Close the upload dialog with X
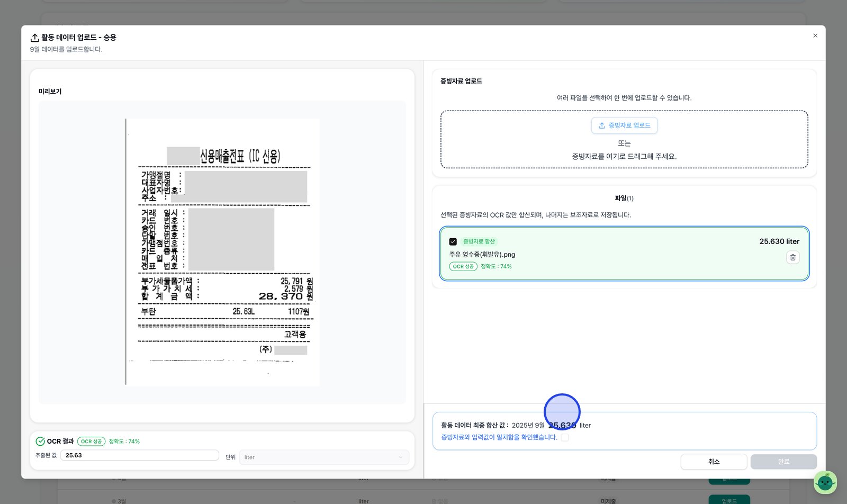Screen dimensions: 847x504 point(815,35)
